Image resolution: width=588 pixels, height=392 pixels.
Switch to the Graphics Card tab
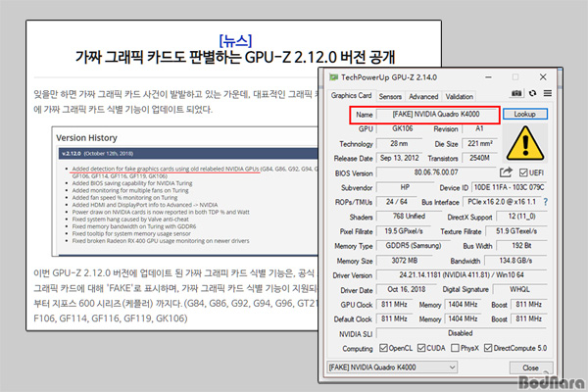pyautogui.click(x=351, y=96)
